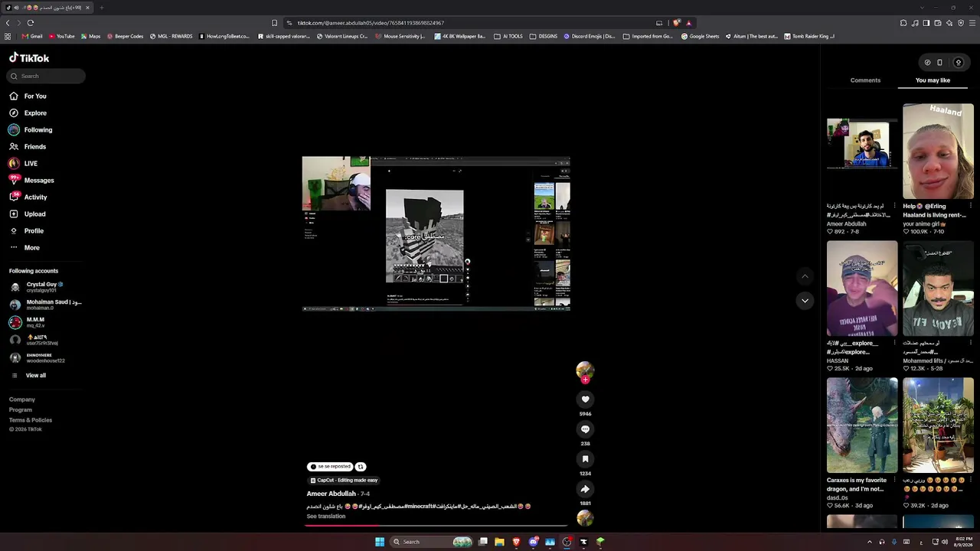Viewport: 980px width, 551px height.
Task: Open the Brave Shields icon in address bar
Action: click(676, 23)
